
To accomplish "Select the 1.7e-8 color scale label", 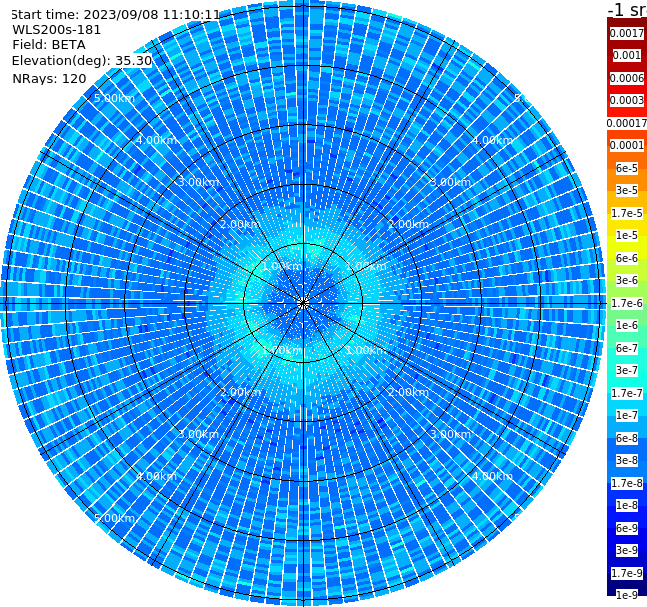I will tap(627, 483).
